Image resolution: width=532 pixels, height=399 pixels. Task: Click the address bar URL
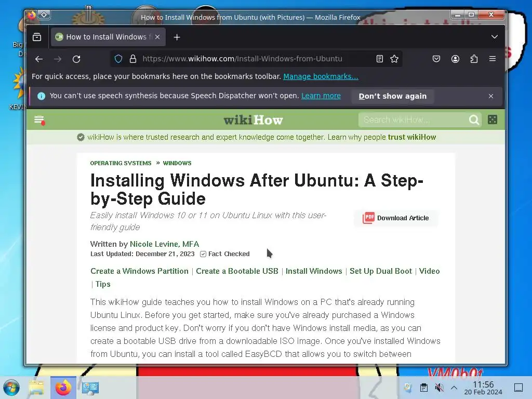(x=242, y=59)
